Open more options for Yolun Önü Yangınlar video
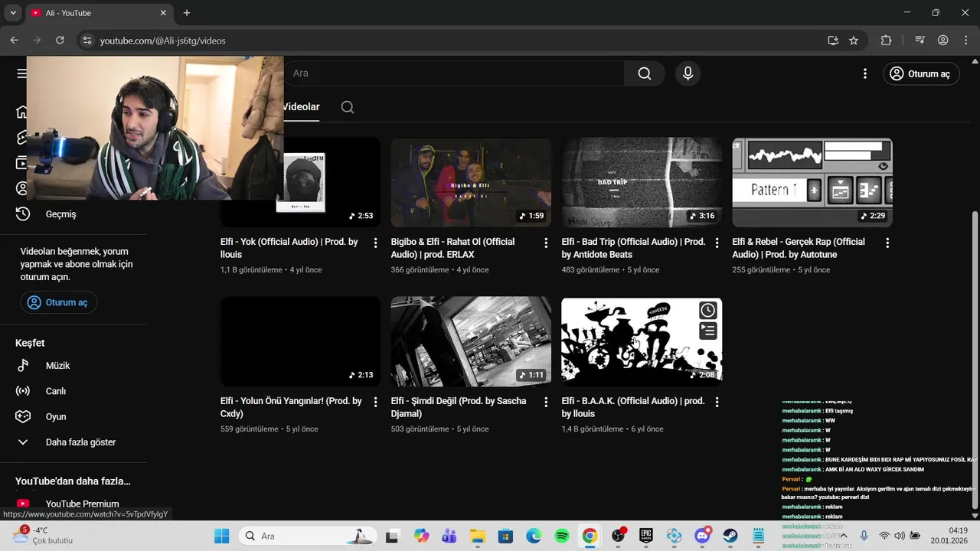The height and width of the screenshot is (551, 980). tap(375, 402)
